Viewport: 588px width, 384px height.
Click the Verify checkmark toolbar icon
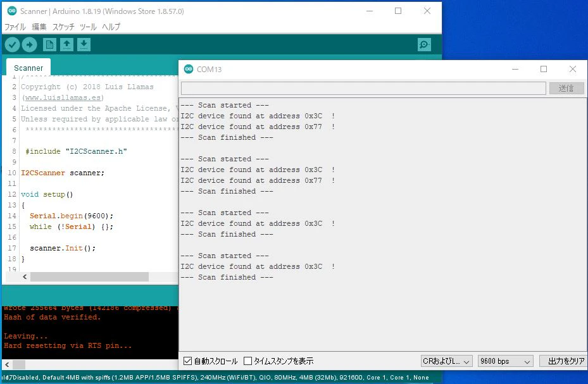tap(12, 45)
